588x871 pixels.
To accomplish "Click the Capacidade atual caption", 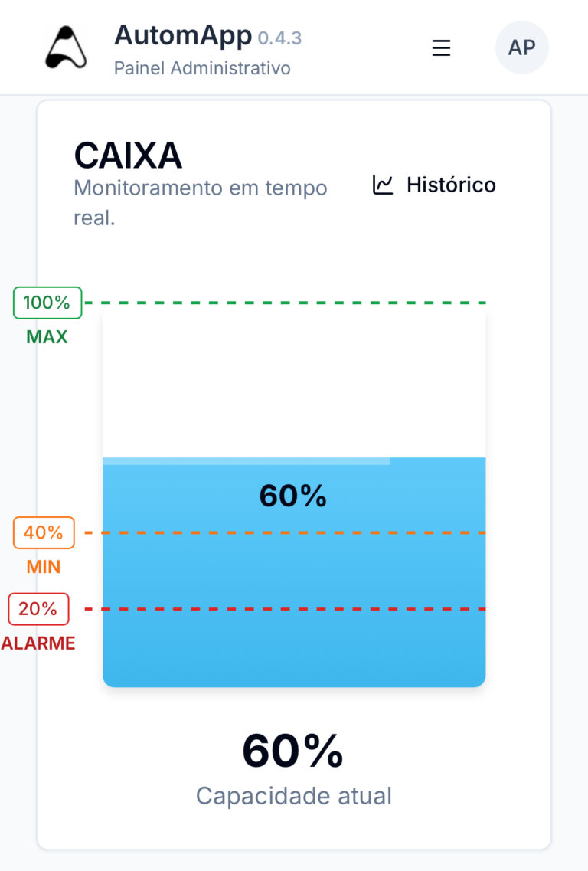I will click(294, 796).
